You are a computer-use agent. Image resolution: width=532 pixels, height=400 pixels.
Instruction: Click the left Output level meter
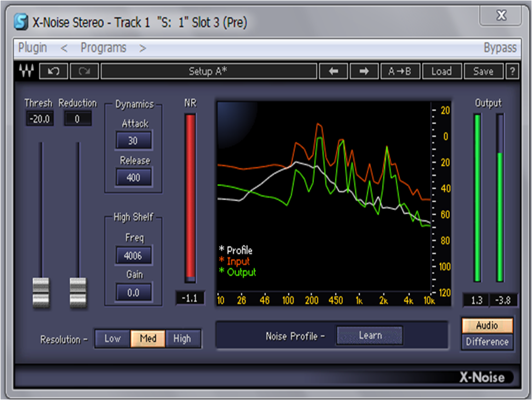coord(478,198)
